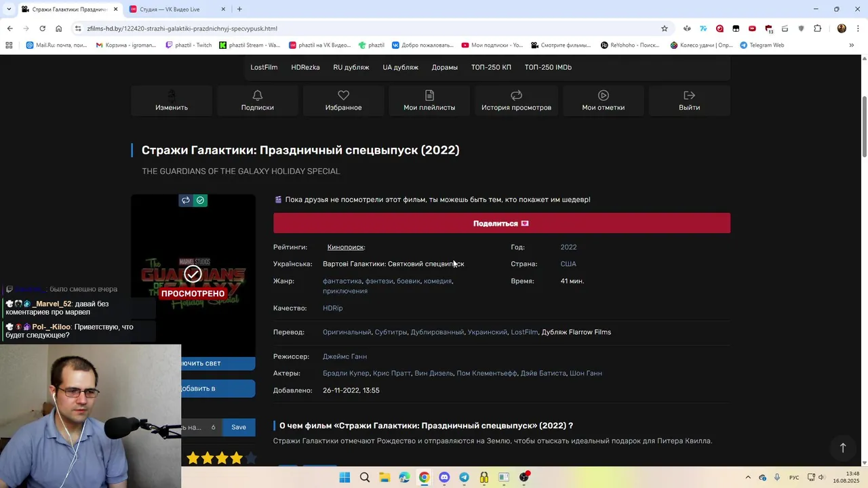Open the tab search dropdown
868x488 pixels.
pyautogui.click(x=9, y=9)
